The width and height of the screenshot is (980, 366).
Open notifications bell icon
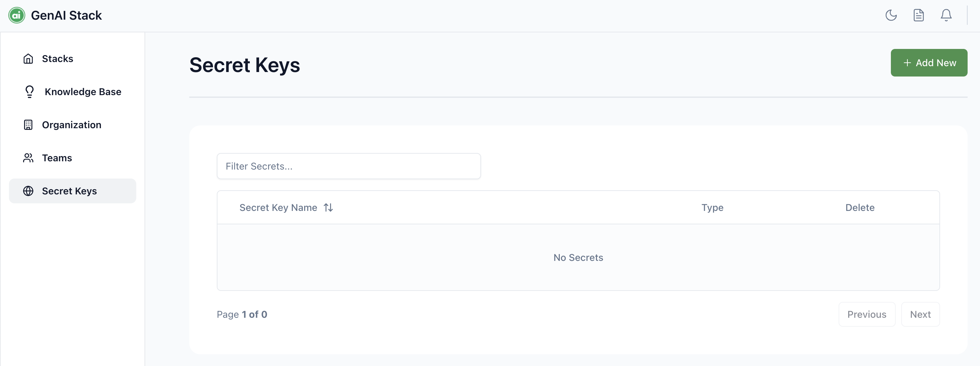[x=946, y=15]
